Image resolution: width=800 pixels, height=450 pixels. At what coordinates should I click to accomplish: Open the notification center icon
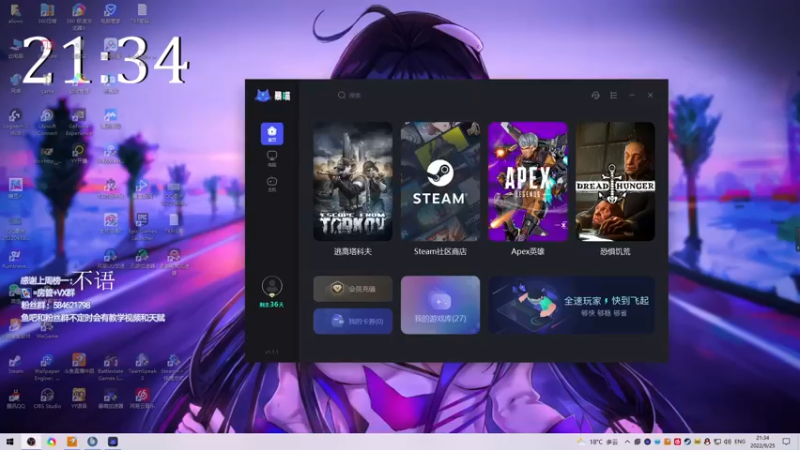[786, 442]
